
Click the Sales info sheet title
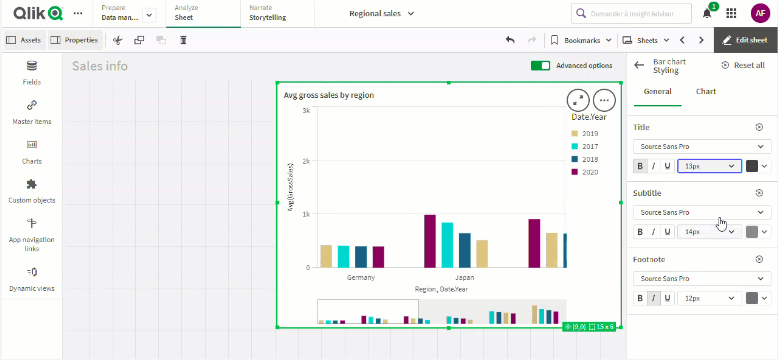click(100, 66)
